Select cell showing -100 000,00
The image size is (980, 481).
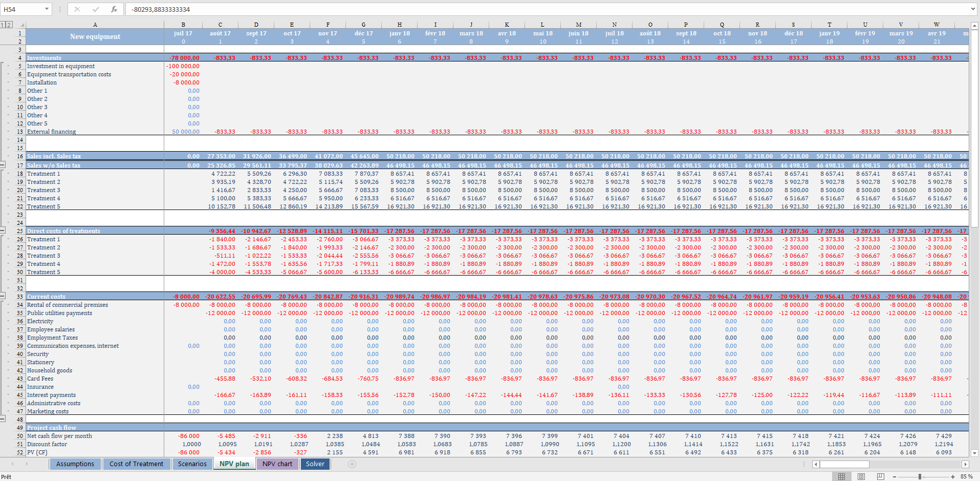point(183,66)
